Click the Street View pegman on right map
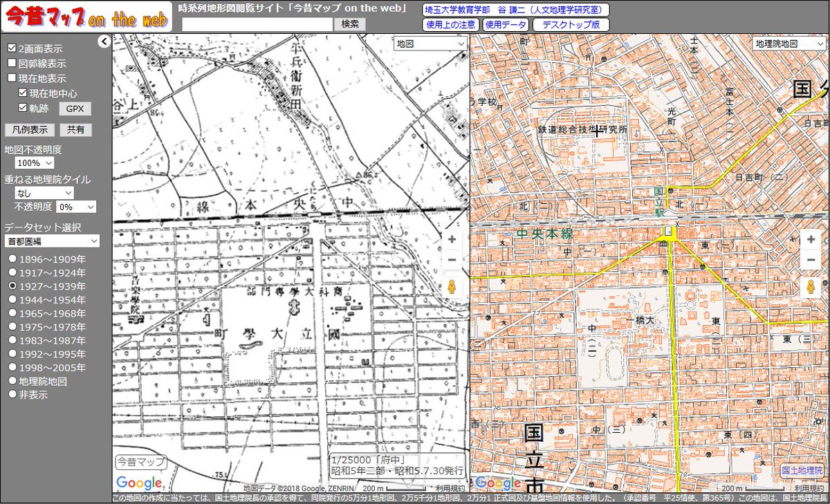 pos(810,287)
